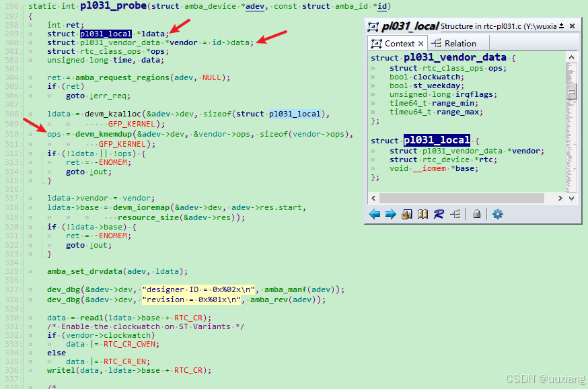Screen dimensions: 588x389
Task: Click readl call on line 330
Action: click(91, 318)
